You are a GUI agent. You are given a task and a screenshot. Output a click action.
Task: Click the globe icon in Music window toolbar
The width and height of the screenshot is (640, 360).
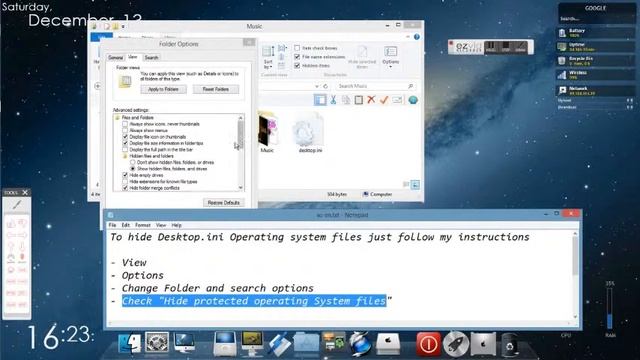[413, 100]
